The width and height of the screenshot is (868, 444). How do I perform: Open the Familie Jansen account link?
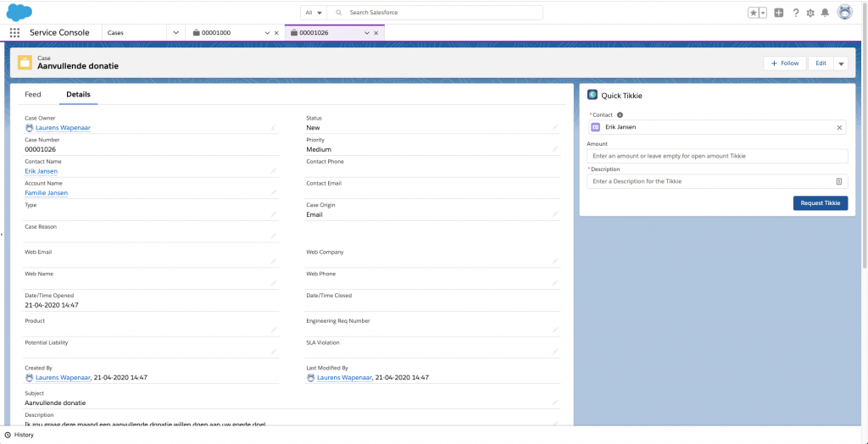46,193
